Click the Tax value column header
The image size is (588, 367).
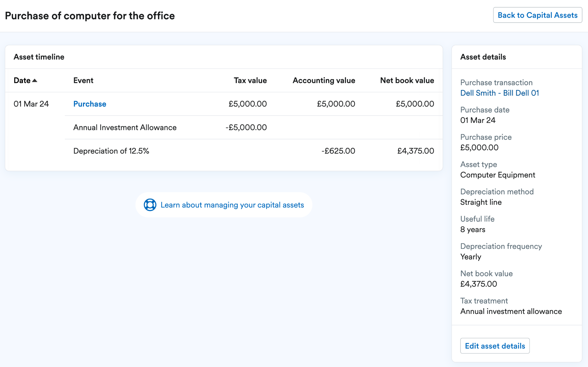(x=250, y=80)
